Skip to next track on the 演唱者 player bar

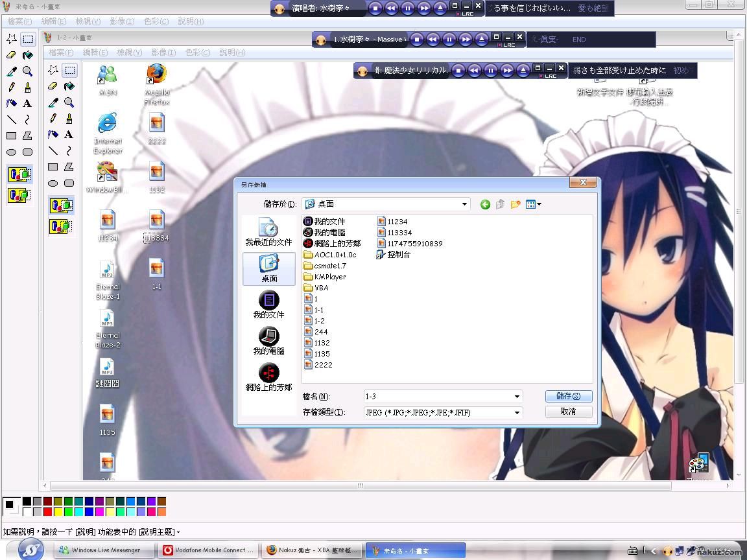[424, 8]
